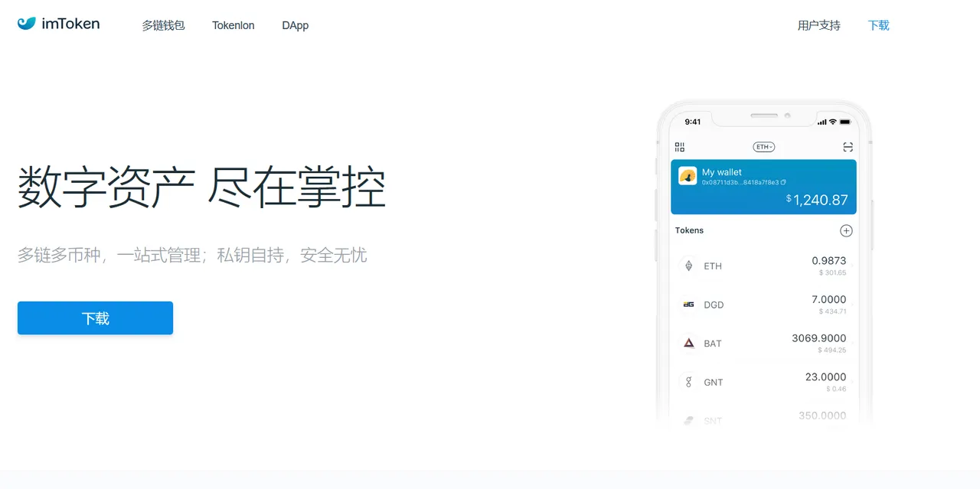
Task: Open the 多链钱包 menu item
Action: [x=163, y=25]
